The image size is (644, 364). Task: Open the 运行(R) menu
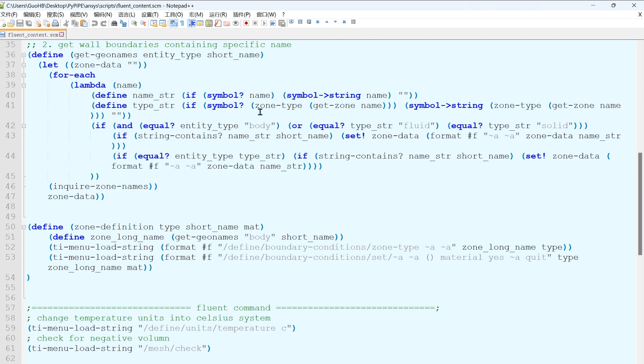218,14
